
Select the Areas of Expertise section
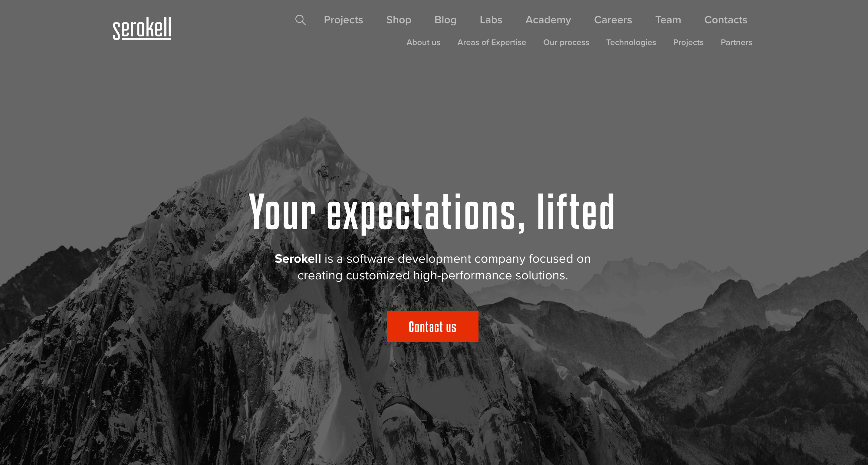(491, 42)
